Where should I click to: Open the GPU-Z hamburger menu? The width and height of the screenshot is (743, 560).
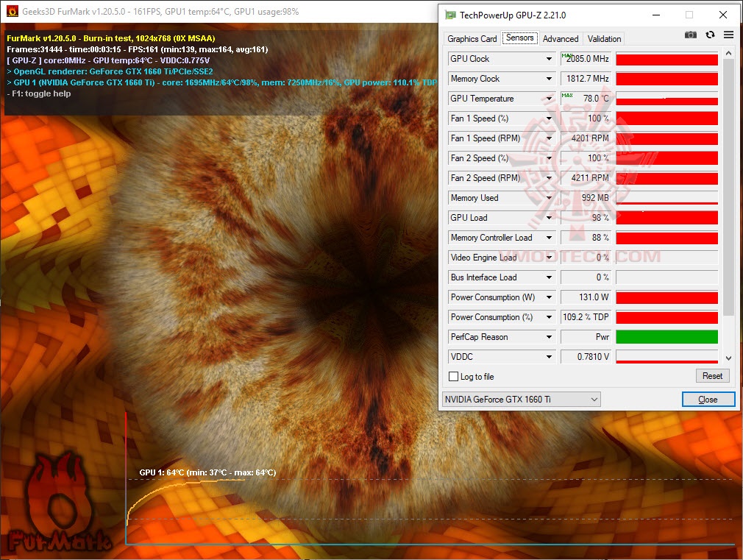728,35
